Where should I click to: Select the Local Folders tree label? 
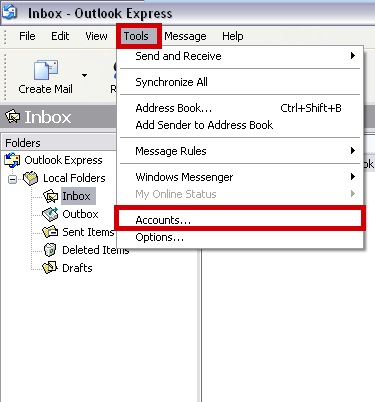pyautogui.click(x=74, y=178)
